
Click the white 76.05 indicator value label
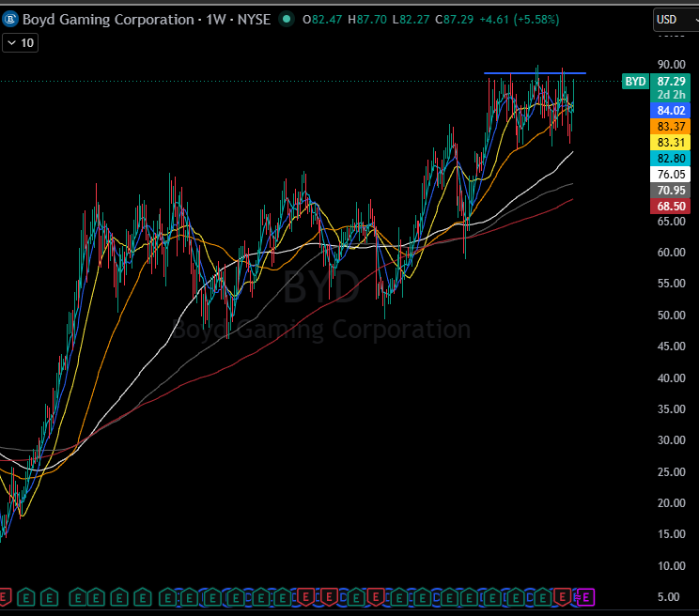[x=671, y=175]
